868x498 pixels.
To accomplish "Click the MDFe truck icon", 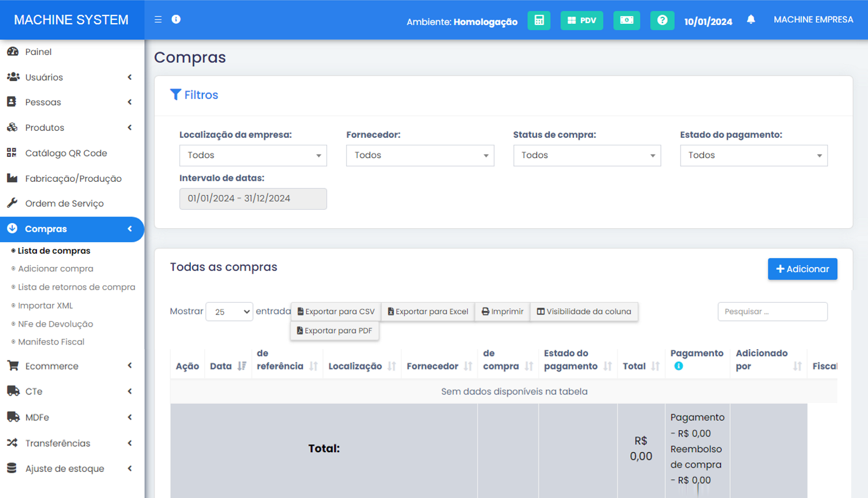I will pos(13,417).
